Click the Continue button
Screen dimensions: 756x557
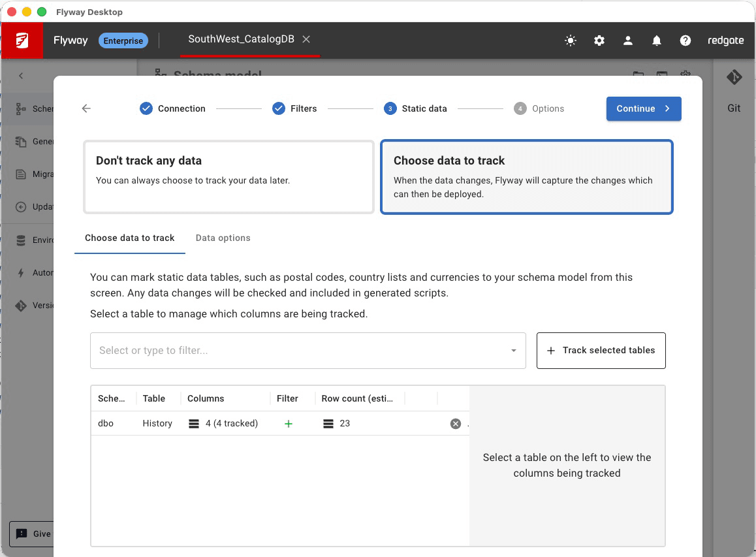point(644,108)
